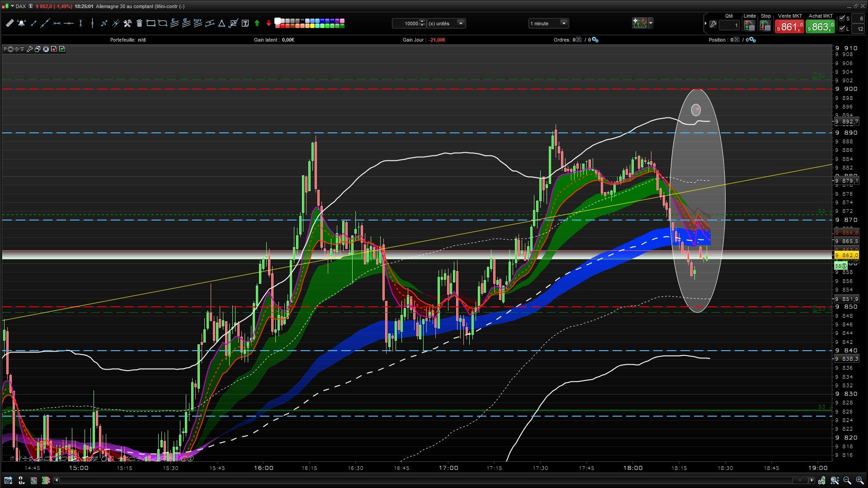Open the units type dropdown
The width and height of the screenshot is (868, 488).
pos(461,23)
